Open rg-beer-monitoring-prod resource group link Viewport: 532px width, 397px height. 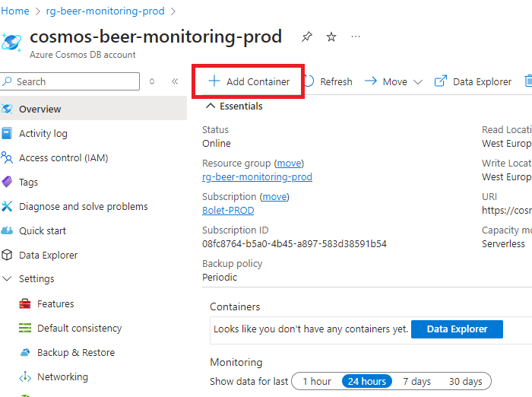[257, 177]
